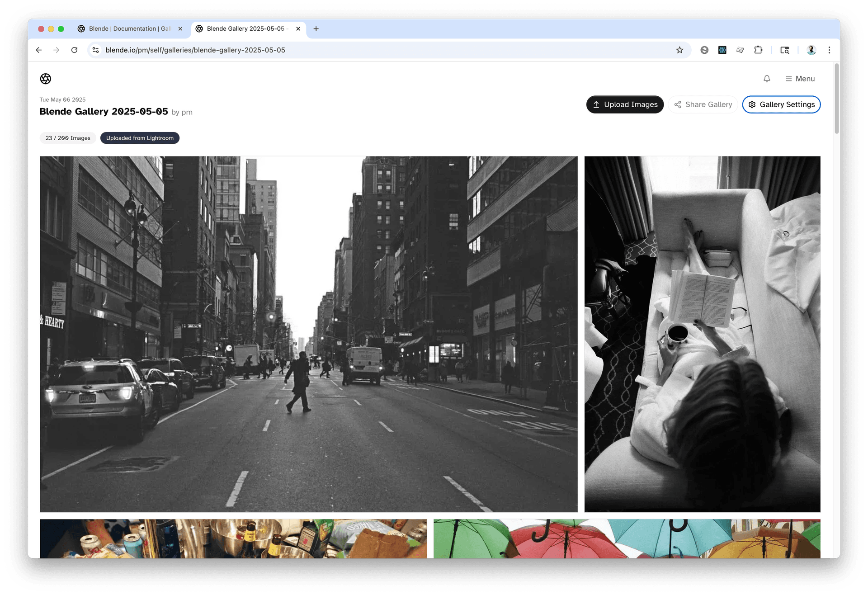Viewport: 868px width, 595px height.
Task: Click the React DevTools extension icon
Action: pos(722,50)
